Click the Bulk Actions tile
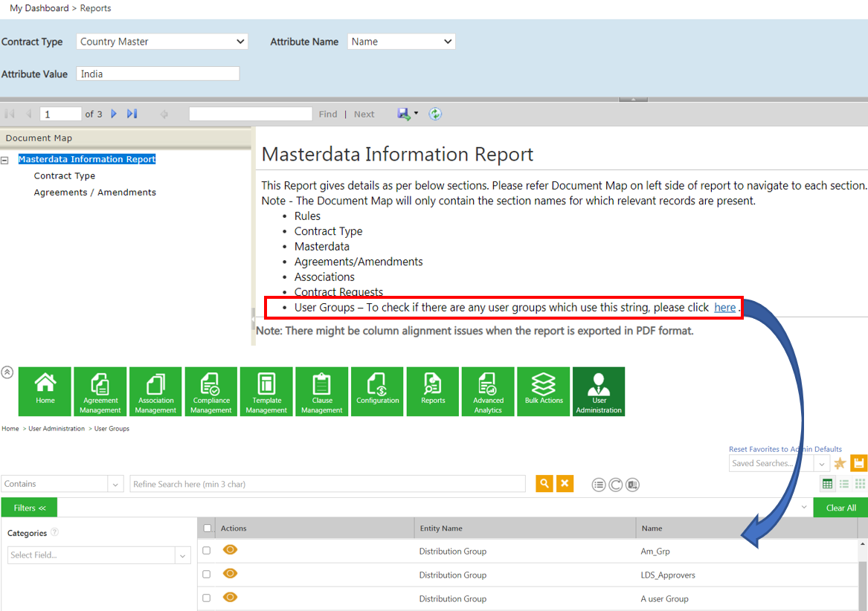 pos(543,391)
